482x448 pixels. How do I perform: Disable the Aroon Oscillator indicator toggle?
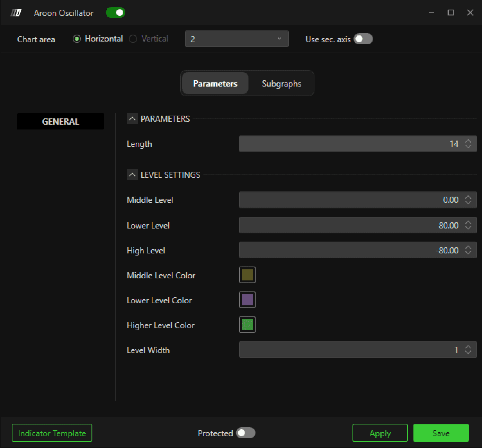pyautogui.click(x=115, y=13)
